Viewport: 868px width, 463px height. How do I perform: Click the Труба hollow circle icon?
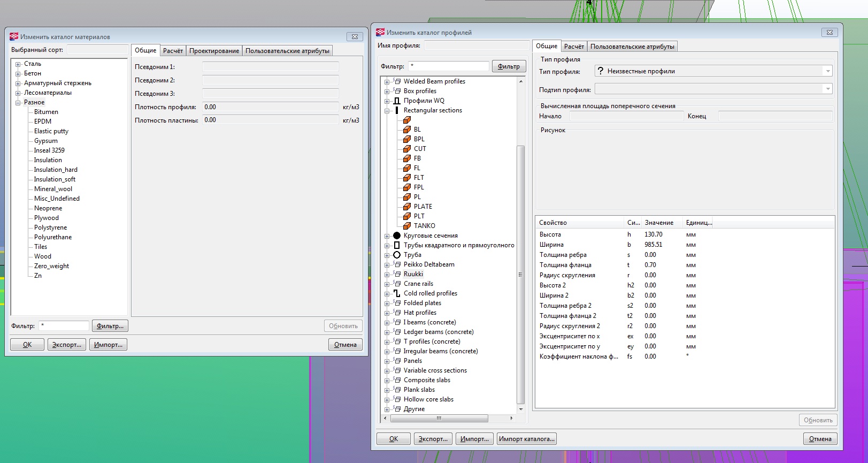tap(397, 255)
